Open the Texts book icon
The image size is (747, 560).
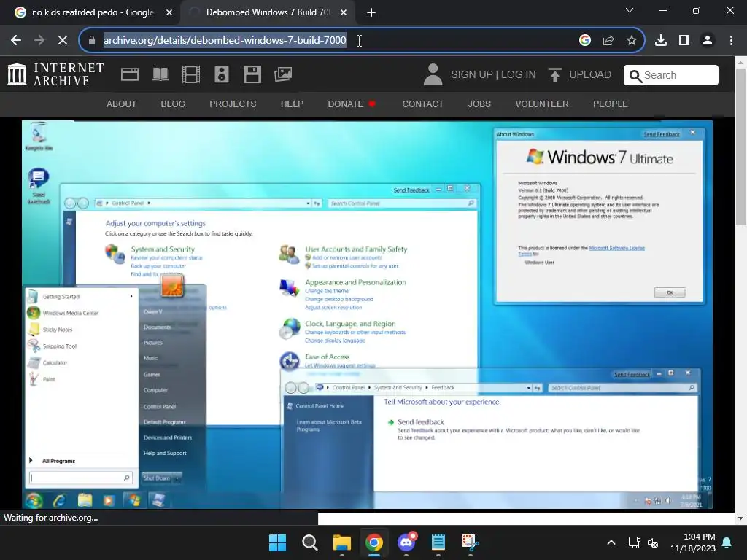click(x=160, y=74)
